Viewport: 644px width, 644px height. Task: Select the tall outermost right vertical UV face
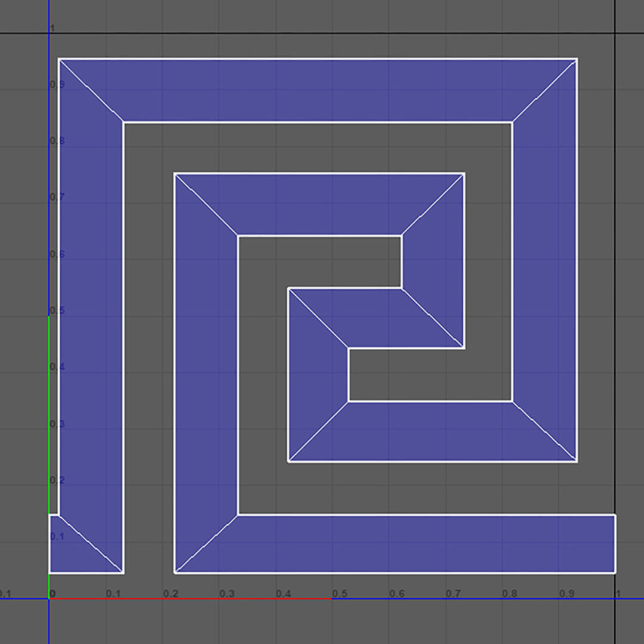pyautogui.click(x=545, y=261)
